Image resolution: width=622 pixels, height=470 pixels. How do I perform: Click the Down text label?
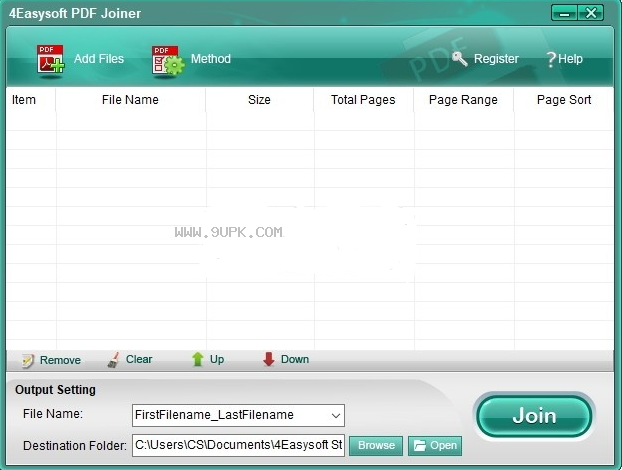click(295, 359)
